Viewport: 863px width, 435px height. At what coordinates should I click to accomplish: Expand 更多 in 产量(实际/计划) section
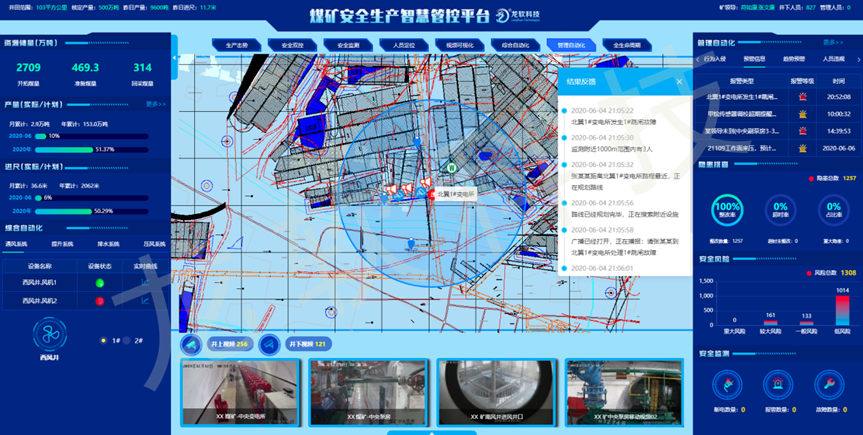coord(155,103)
